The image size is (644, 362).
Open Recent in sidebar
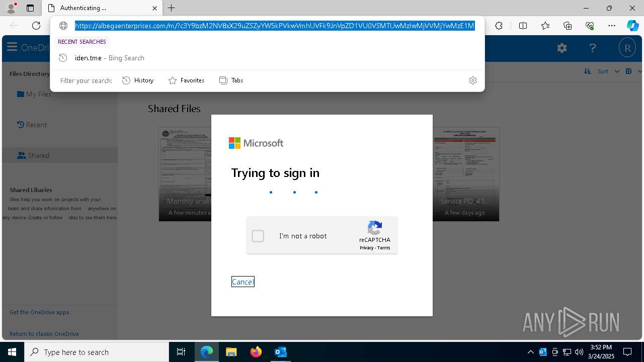(x=32, y=125)
